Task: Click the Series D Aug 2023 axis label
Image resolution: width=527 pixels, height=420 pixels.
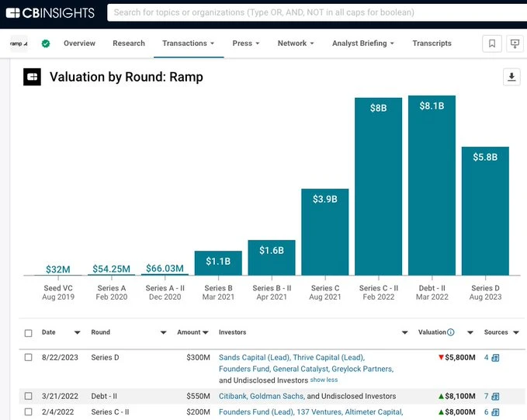Action: tap(485, 293)
